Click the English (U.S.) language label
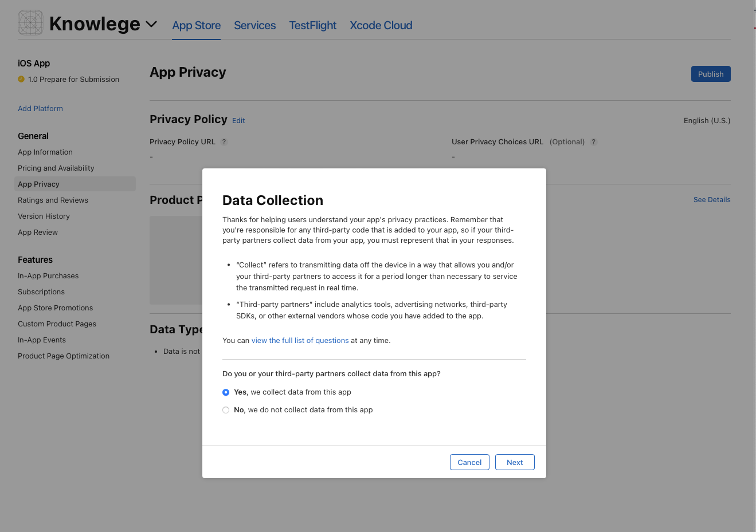 [x=707, y=120]
